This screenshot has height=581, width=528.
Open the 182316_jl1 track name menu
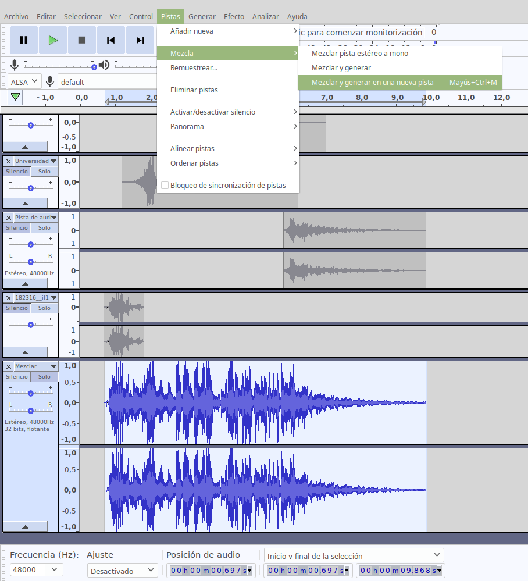[x=35, y=298]
